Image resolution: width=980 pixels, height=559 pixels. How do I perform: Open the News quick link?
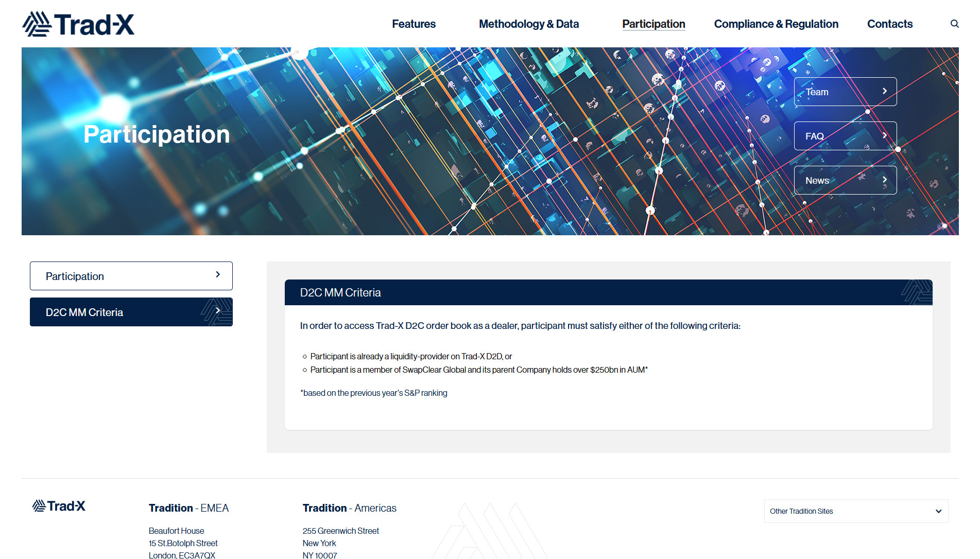point(845,180)
